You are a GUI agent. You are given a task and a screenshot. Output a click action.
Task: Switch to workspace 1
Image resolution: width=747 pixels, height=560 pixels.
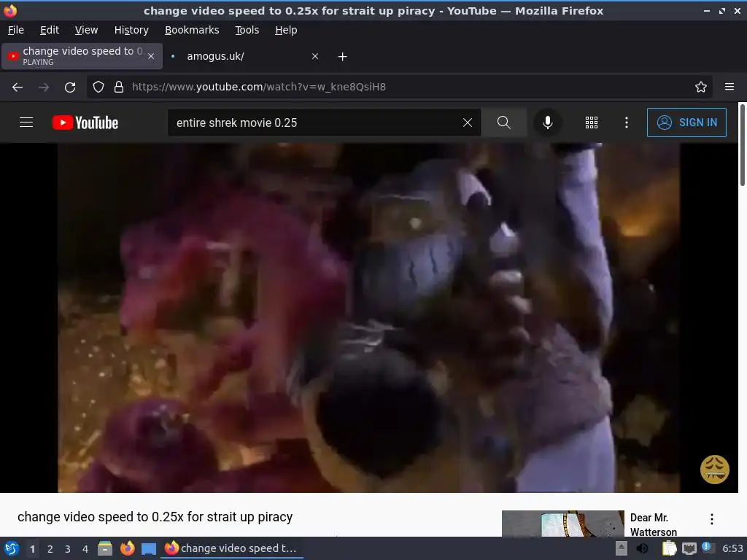(x=32, y=549)
